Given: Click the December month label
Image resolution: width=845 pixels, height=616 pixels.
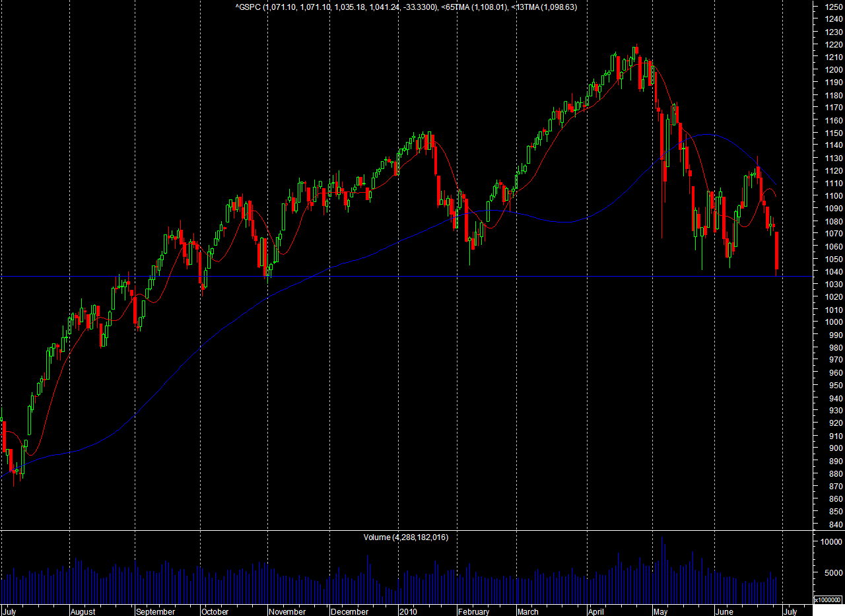Looking at the screenshot, I should coord(351,611).
